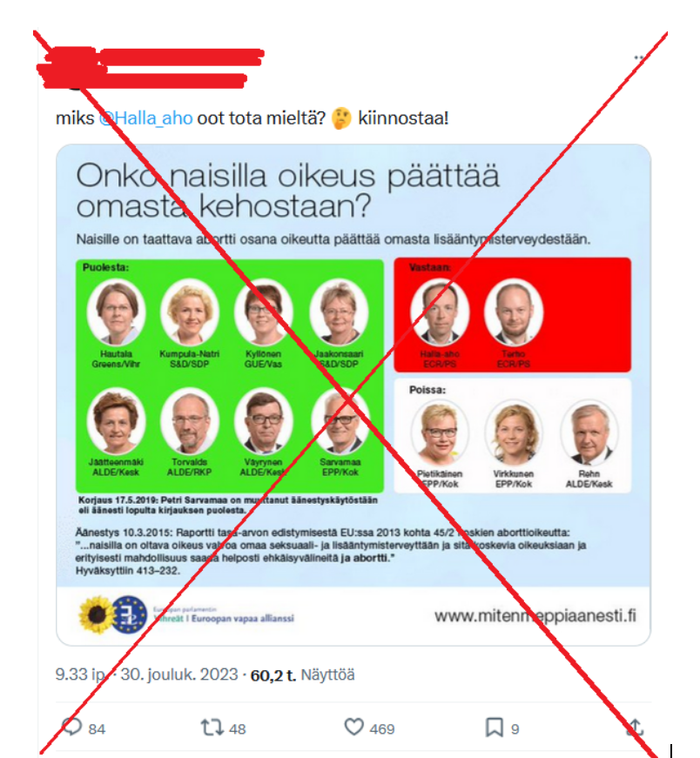Click the reply speech bubble icon
The image size is (700, 758).
(x=71, y=727)
